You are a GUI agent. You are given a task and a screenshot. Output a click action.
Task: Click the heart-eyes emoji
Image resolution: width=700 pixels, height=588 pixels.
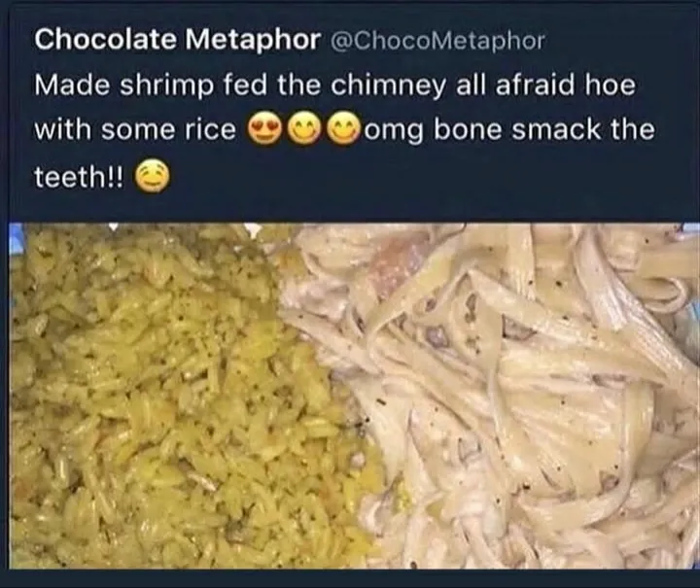pyautogui.click(x=265, y=129)
